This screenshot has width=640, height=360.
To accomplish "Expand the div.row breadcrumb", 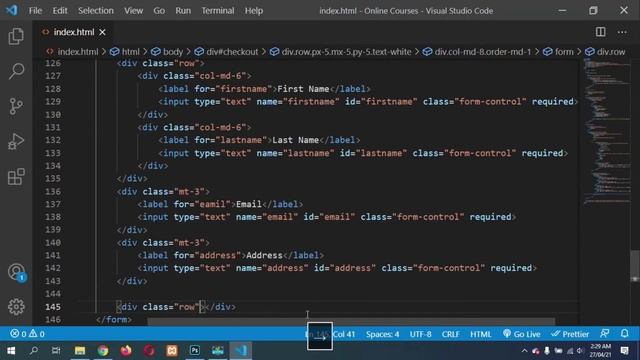I will coord(605,52).
